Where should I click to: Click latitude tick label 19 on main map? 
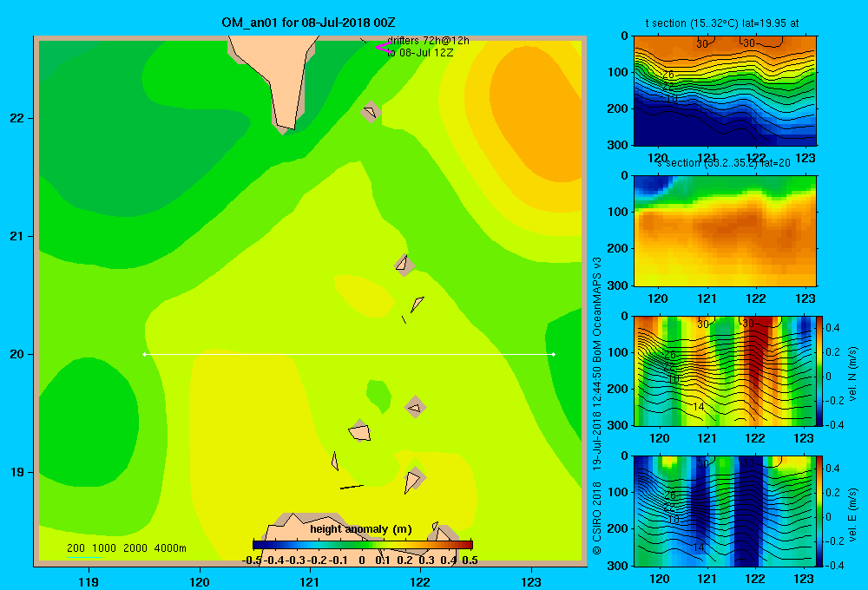pos(16,472)
